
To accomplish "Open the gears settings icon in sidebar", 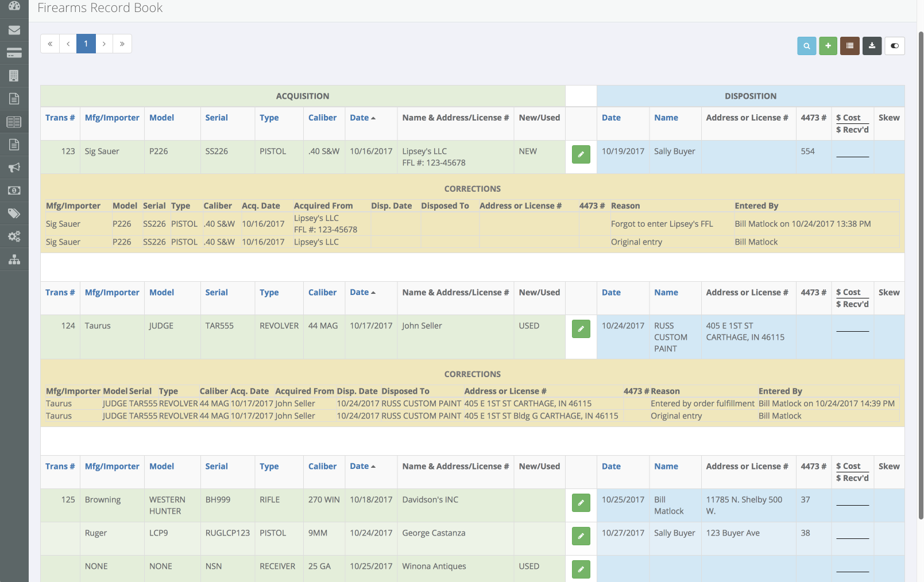I will click(x=14, y=236).
